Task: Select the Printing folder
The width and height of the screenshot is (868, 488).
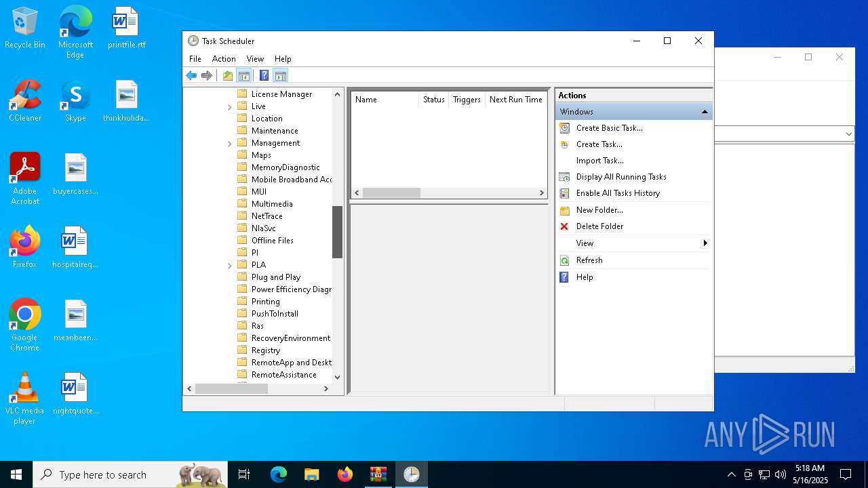Action: (x=265, y=302)
